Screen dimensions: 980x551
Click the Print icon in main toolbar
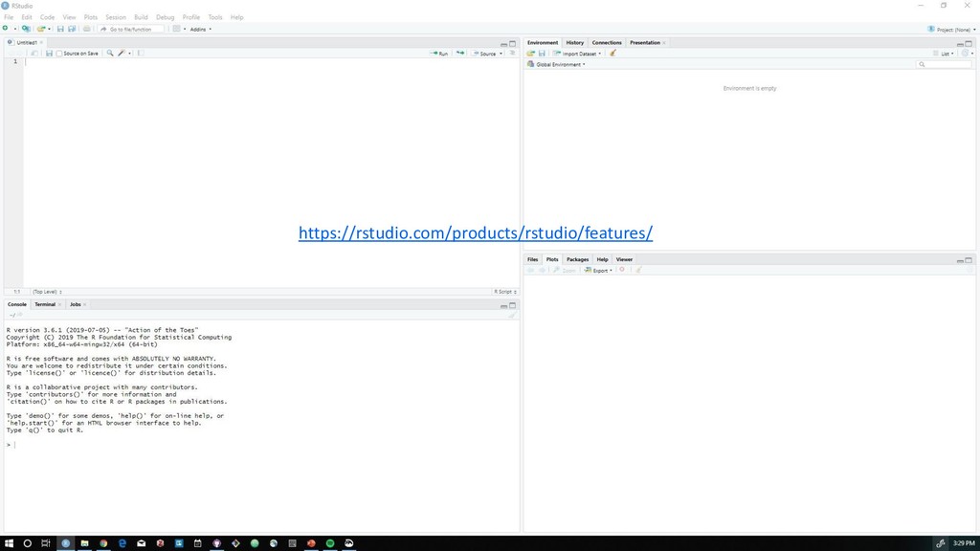click(87, 29)
